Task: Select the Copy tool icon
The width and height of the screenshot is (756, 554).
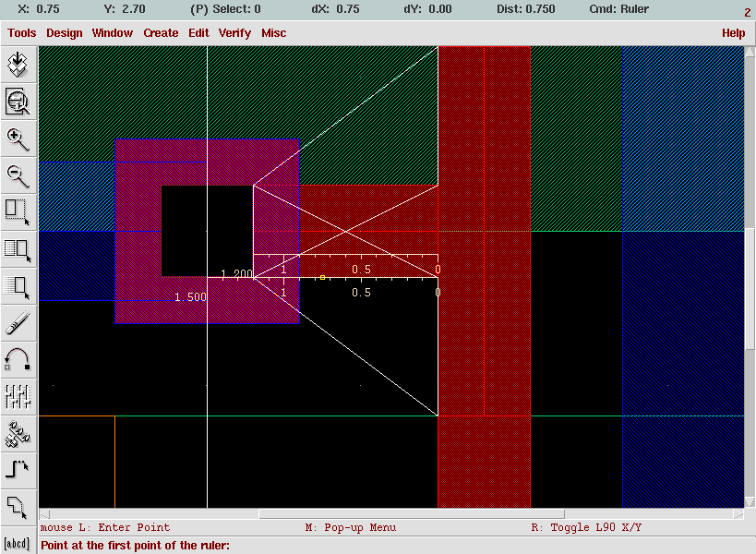Action: click(x=18, y=249)
